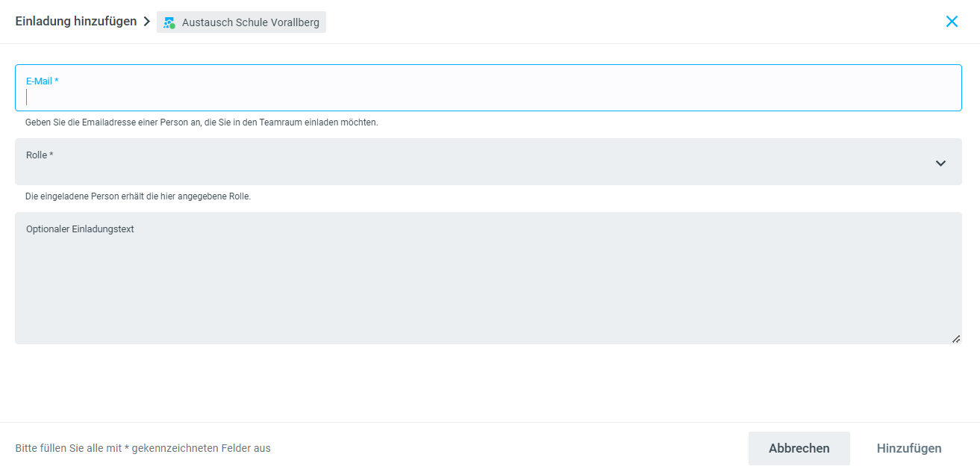Place the cursor at the E-Mail text caret
The height and width of the screenshot is (472, 980).
click(27, 97)
